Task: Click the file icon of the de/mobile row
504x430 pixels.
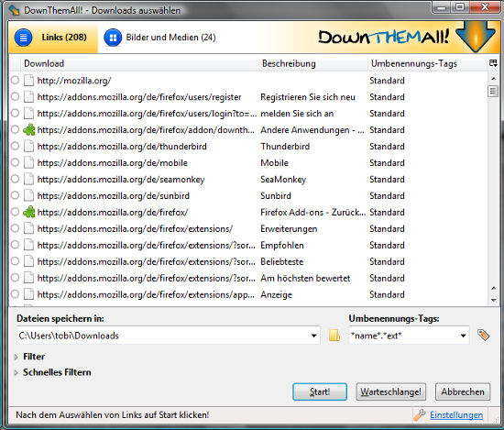Action: point(28,162)
